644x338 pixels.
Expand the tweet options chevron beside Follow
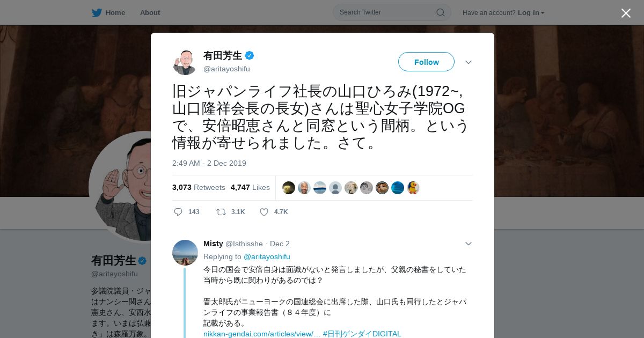(469, 62)
